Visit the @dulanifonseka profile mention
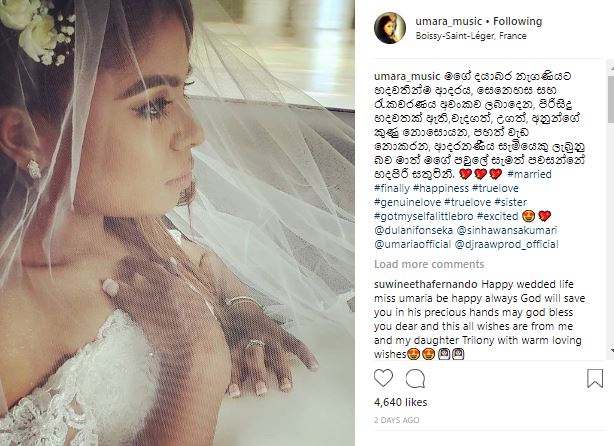 click(414, 230)
